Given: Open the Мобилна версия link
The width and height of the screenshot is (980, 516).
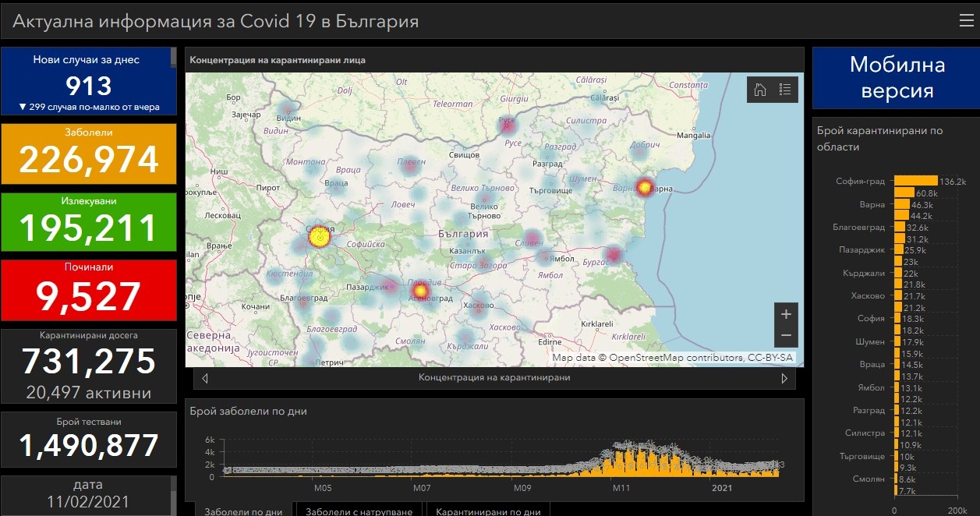Looking at the screenshot, I should click(x=896, y=78).
